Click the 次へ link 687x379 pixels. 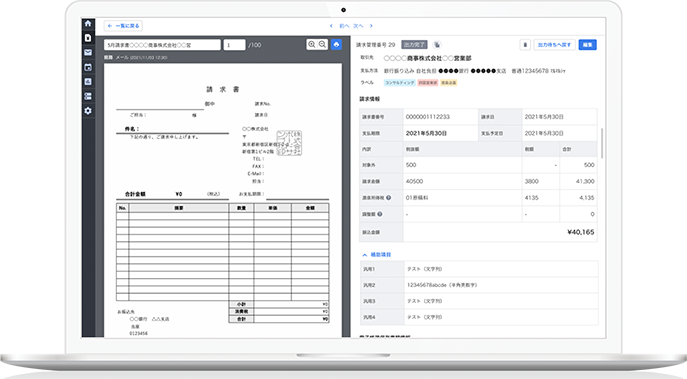pos(358,26)
